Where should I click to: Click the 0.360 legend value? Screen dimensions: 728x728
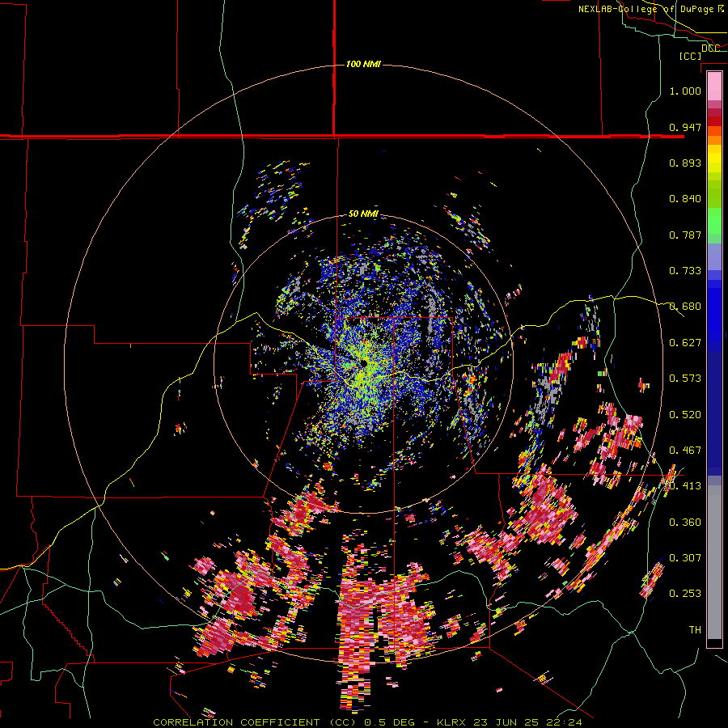coord(685,523)
